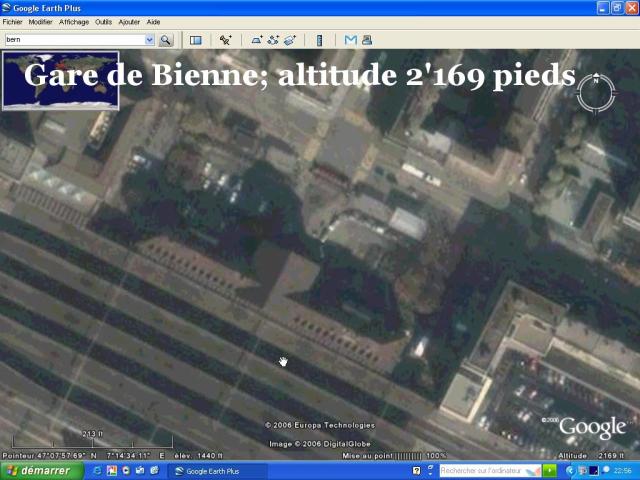Add a path using toolbar icon
The image size is (640, 480).
[273, 40]
